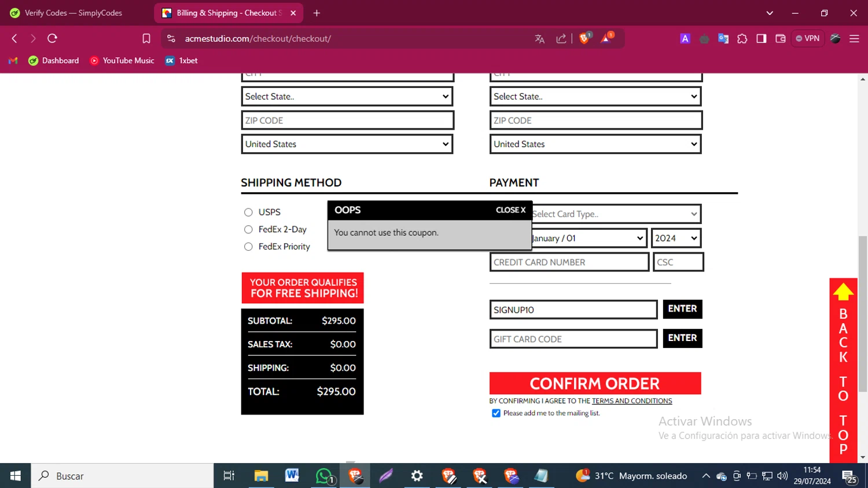The width and height of the screenshot is (868, 488).
Task: Reload the checkout page
Action: [52, 38]
